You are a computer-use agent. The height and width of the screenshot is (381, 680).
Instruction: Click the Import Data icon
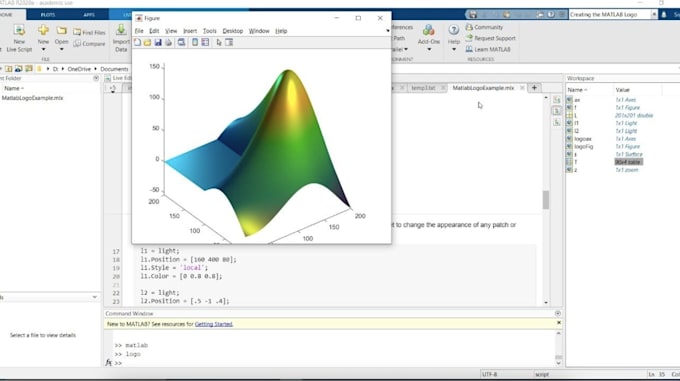tap(121, 38)
